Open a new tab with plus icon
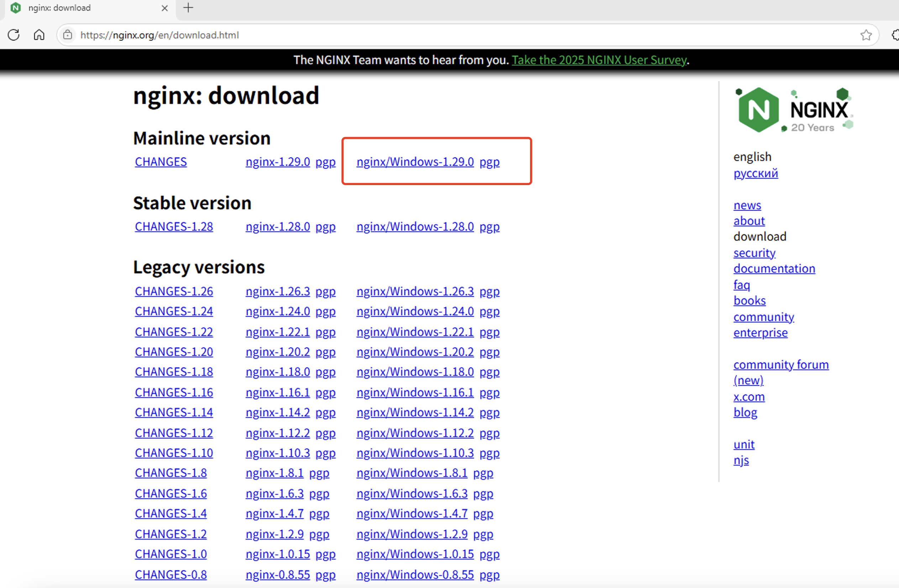Viewport: 899px width, 588px height. tap(188, 8)
